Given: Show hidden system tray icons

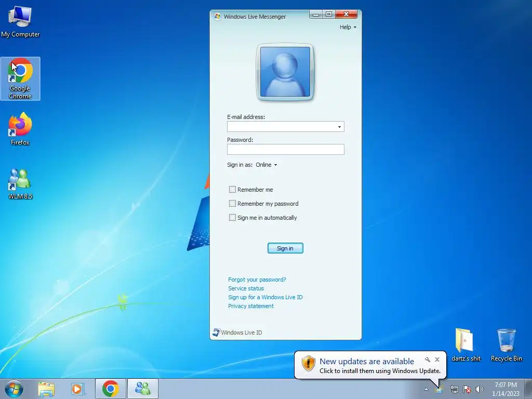Looking at the screenshot, I should click(x=426, y=389).
